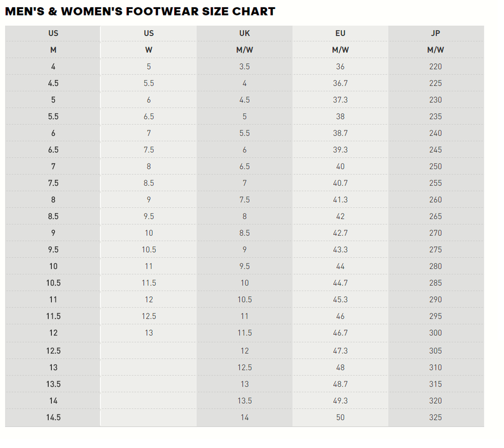Select JP size 290 cell
Screen dimensions: 504x448
click(x=436, y=300)
